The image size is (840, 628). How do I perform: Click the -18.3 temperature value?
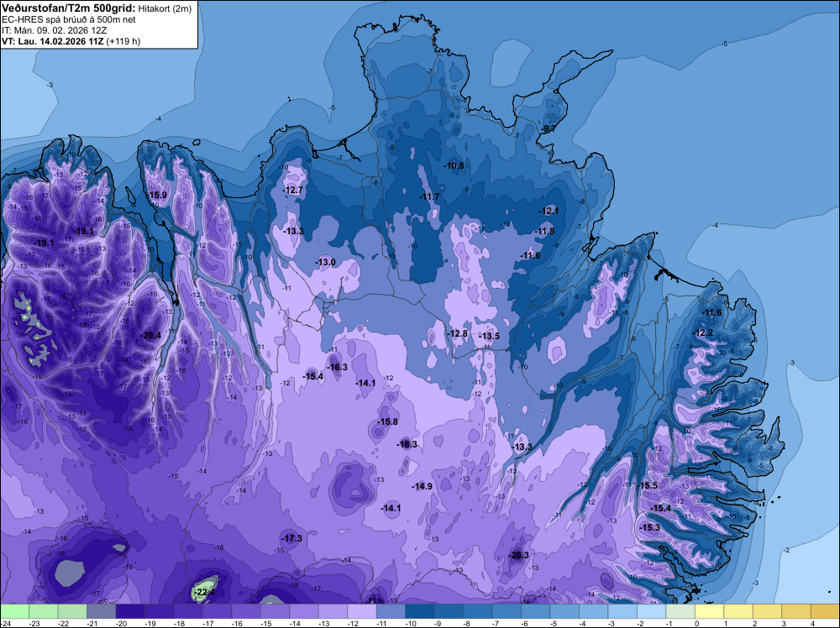[407, 444]
